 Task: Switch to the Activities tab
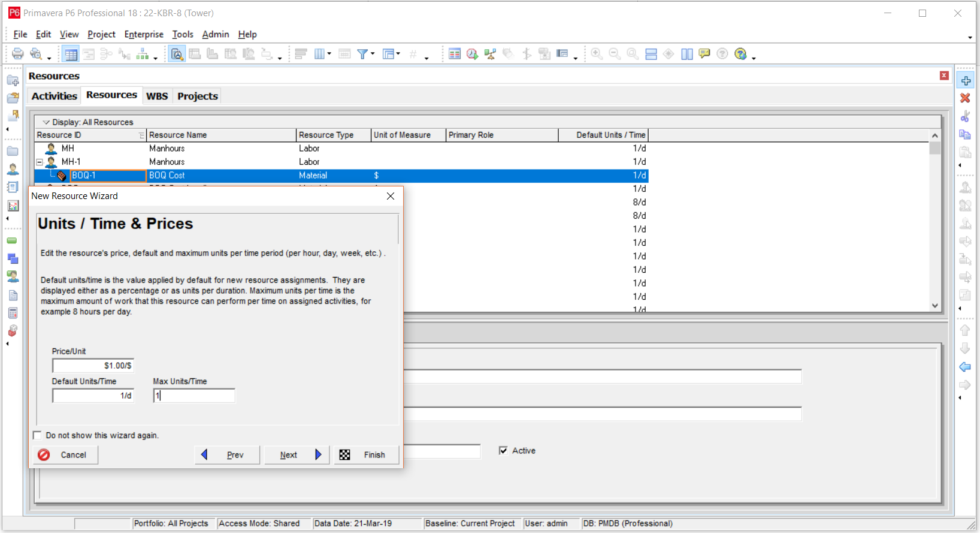(55, 96)
